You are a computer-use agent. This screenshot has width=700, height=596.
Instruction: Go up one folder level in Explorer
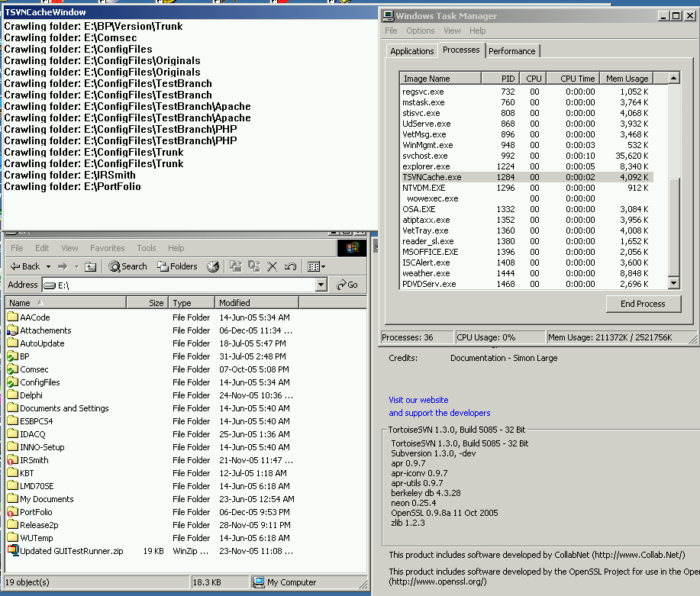[x=91, y=266]
